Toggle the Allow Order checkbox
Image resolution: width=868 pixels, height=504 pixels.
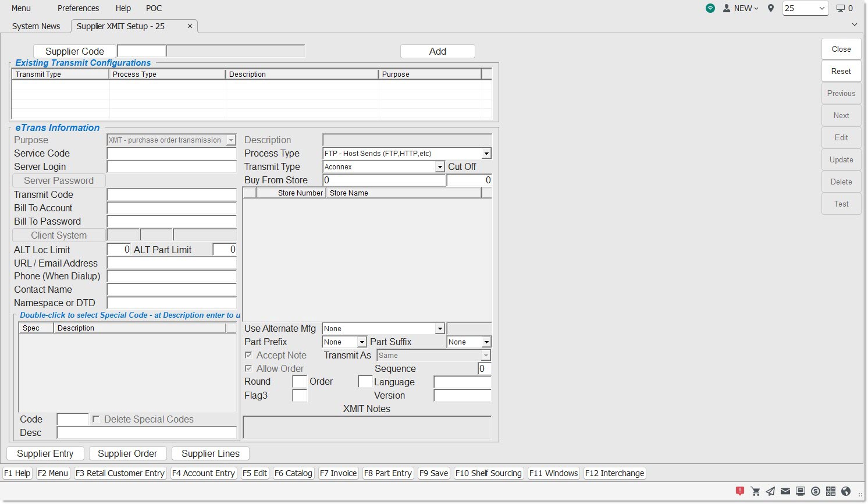tap(248, 368)
